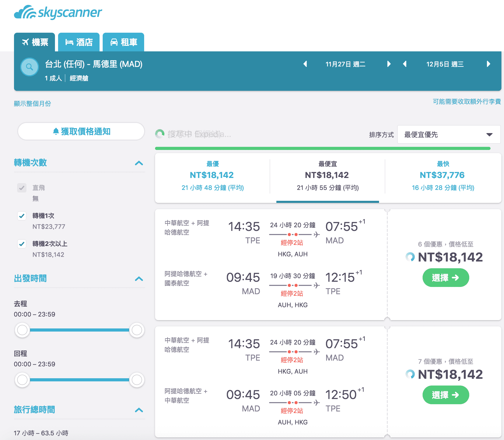The image size is (504, 440).
Task: Click the Skyscanner logo
Action: coord(58,12)
